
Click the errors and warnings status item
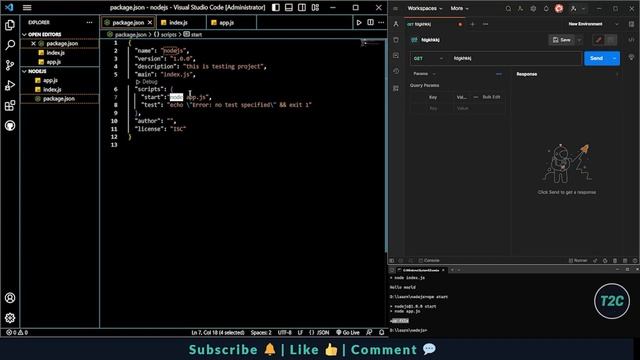(x=17, y=332)
